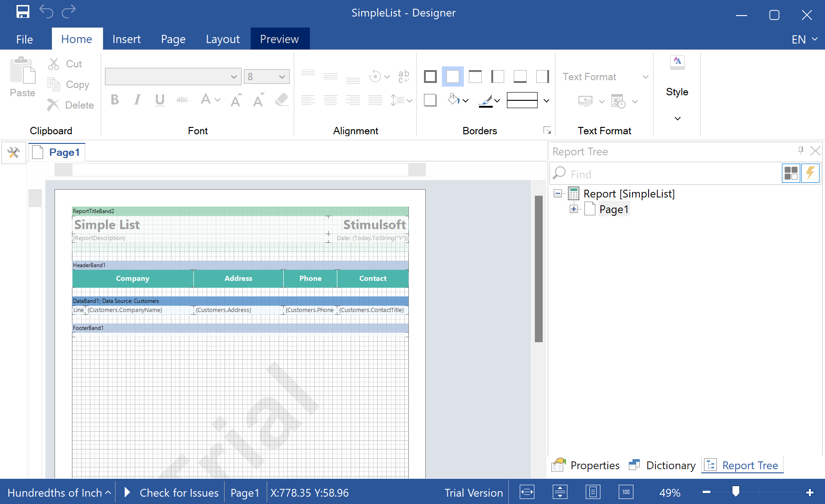The image size is (825, 504).
Task: Click the Style icon in ribbon
Action: [677, 62]
